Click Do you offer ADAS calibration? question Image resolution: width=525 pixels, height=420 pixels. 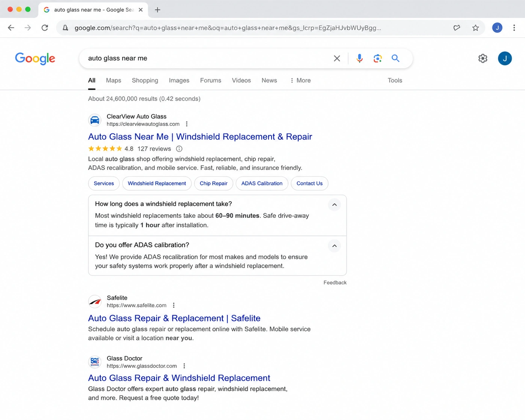coord(142,245)
